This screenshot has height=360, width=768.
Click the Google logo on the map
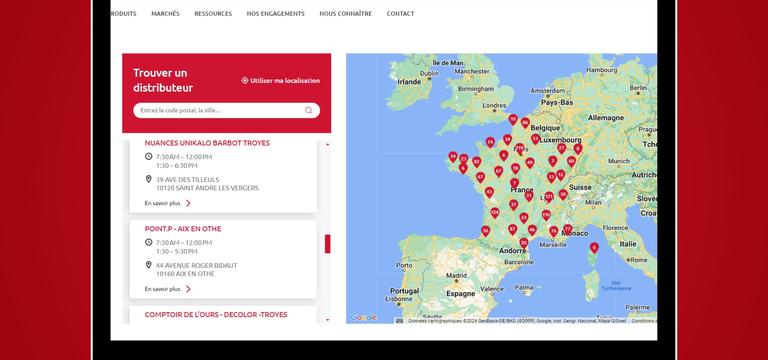click(x=363, y=318)
